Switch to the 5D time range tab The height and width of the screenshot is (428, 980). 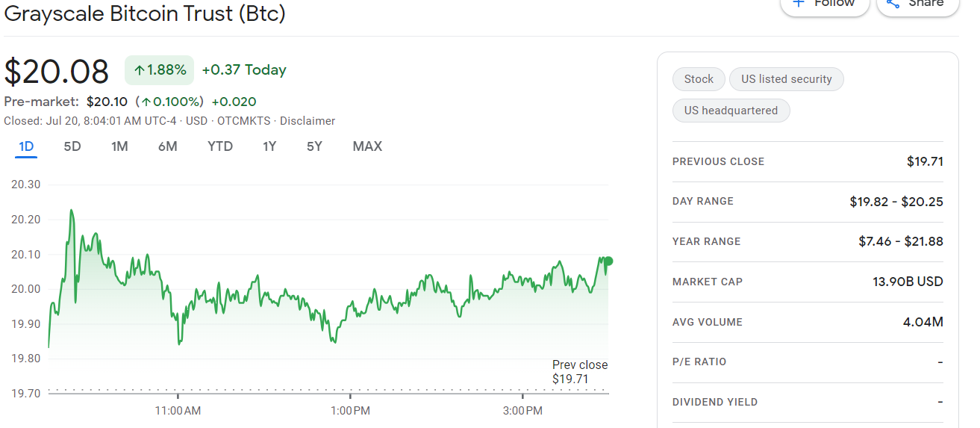72,146
